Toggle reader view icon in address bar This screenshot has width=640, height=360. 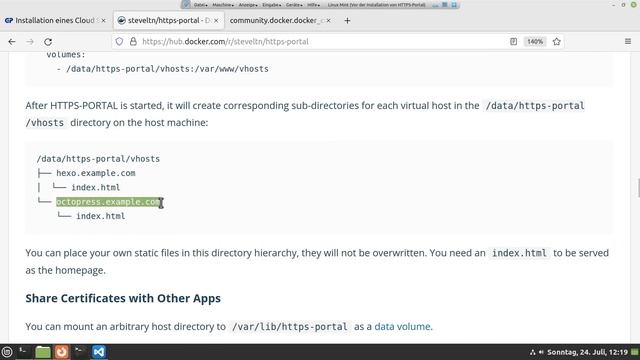[x=513, y=42]
